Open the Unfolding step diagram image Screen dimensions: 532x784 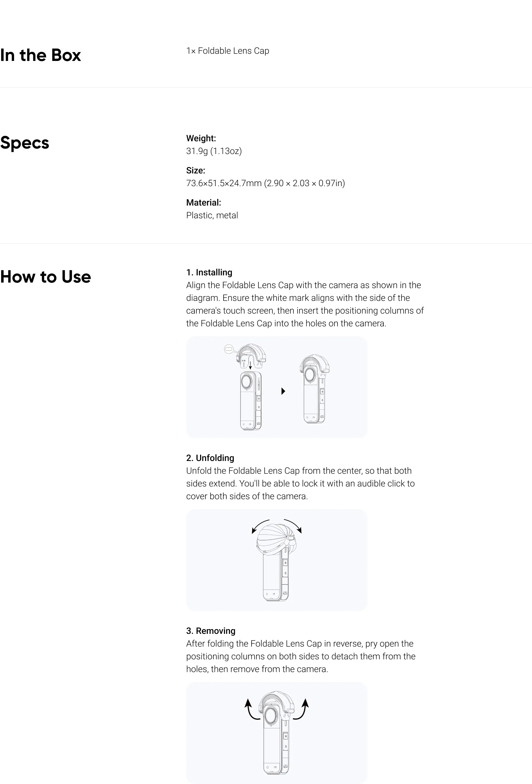coord(276,560)
